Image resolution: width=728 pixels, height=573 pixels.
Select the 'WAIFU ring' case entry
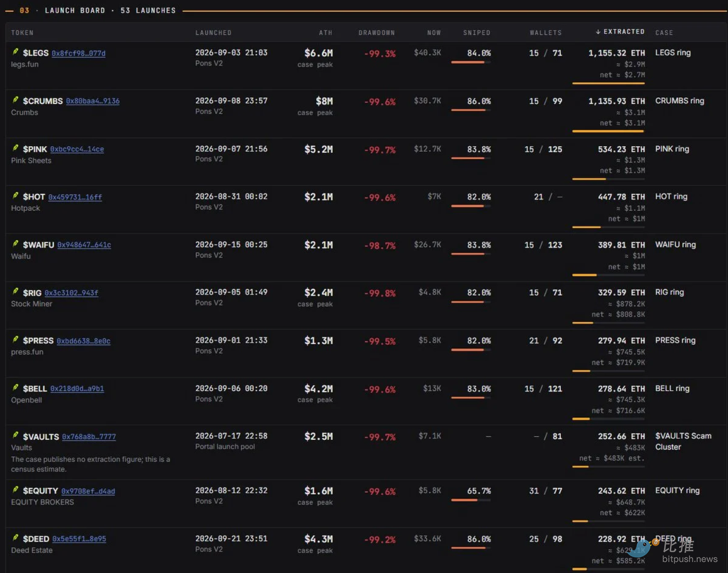(676, 245)
